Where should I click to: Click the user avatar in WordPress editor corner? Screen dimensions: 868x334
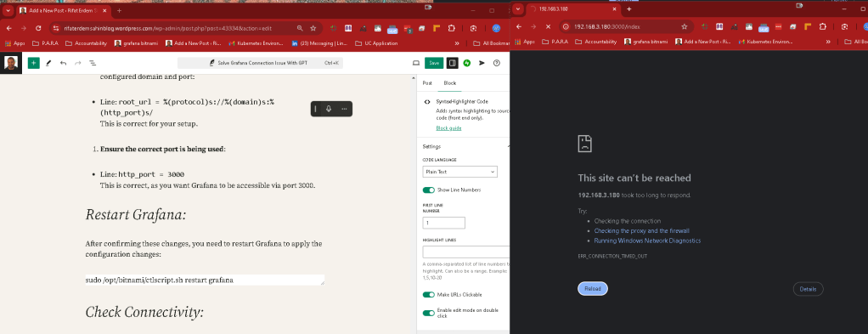pyautogui.click(x=10, y=63)
